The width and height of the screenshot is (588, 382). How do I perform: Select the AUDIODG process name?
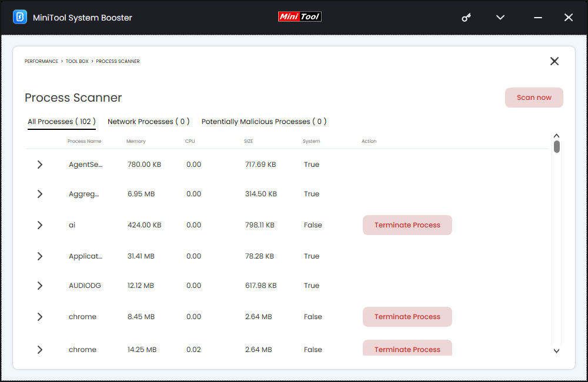[85, 286]
